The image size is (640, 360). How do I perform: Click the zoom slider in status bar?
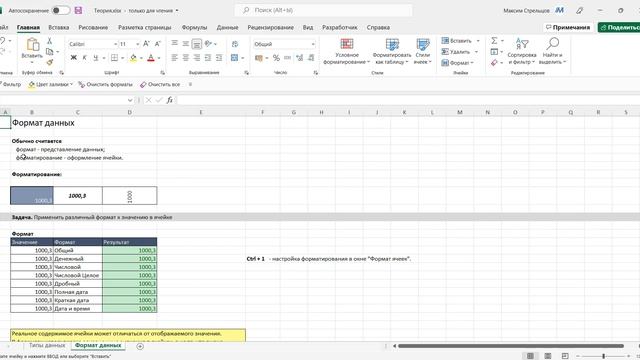604,356
